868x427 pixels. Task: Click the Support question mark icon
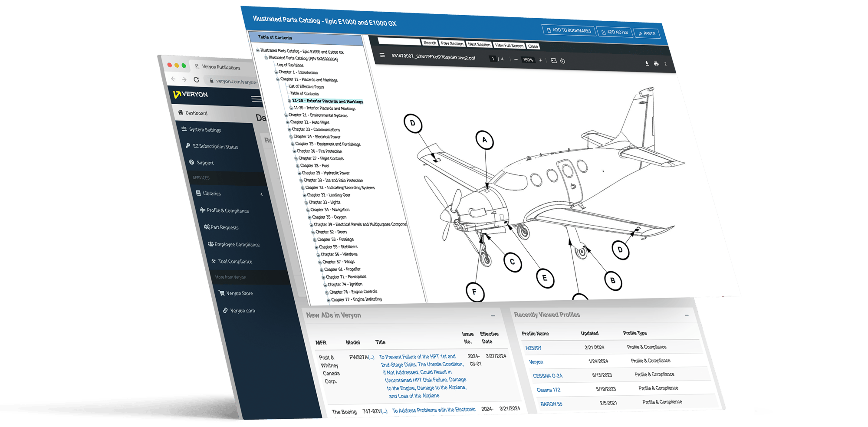191,162
